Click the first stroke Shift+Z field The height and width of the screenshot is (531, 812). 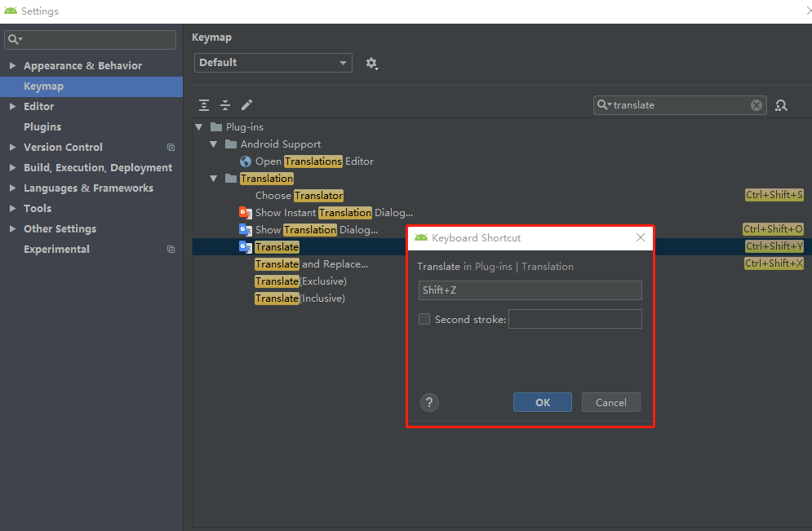[530, 290]
